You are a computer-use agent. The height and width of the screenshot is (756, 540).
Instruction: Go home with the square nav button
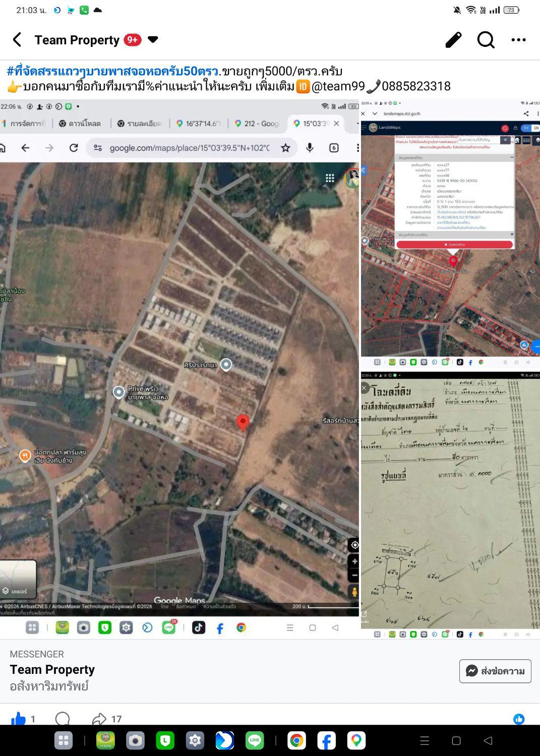[456, 740]
